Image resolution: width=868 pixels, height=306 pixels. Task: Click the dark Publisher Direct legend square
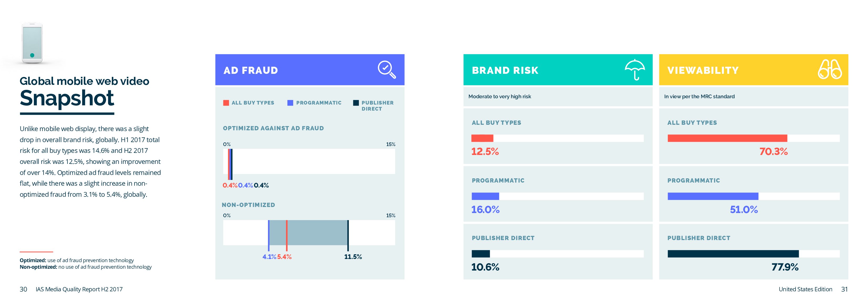point(356,103)
